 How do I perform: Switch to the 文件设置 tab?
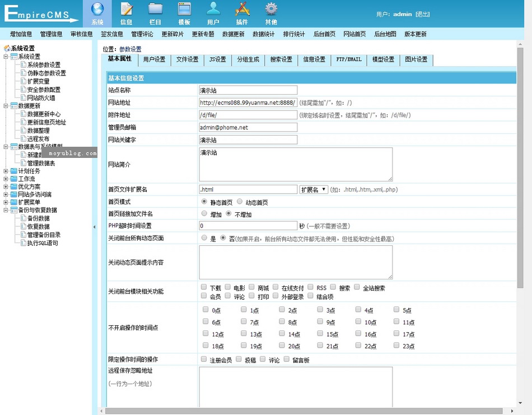pyautogui.click(x=187, y=60)
